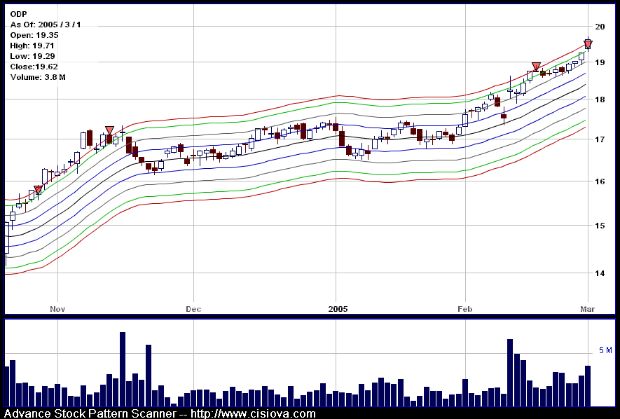This screenshot has width=620, height=419.
Task: Click the 15 price axis label
Action: coord(600,226)
